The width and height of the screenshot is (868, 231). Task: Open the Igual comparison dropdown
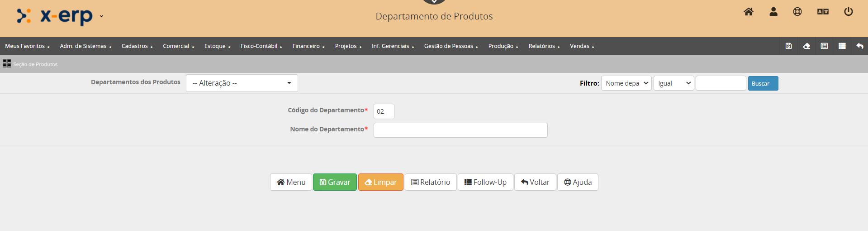point(674,83)
